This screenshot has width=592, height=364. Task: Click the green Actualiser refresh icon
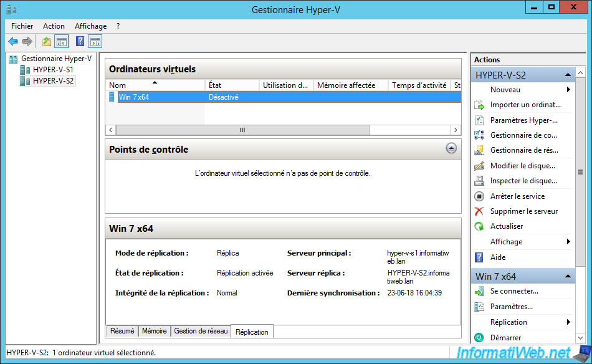[479, 226]
